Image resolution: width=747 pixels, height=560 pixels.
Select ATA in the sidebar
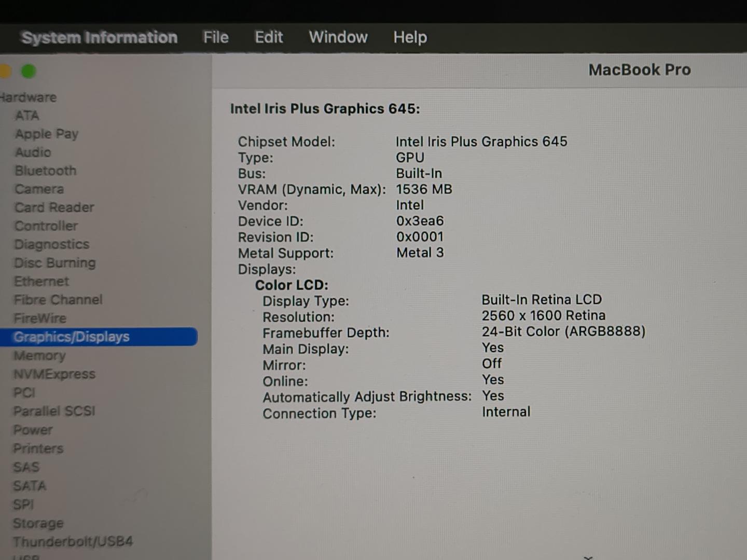click(x=27, y=116)
